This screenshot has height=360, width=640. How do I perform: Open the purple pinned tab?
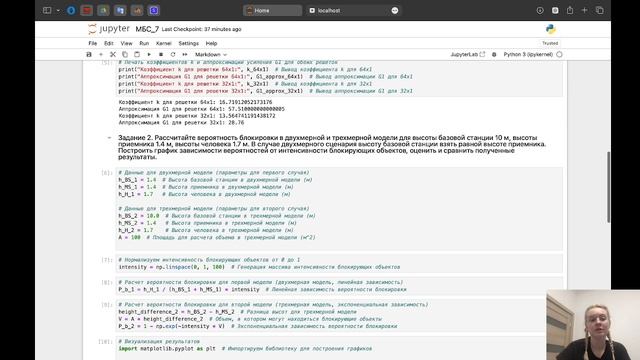[154, 11]
